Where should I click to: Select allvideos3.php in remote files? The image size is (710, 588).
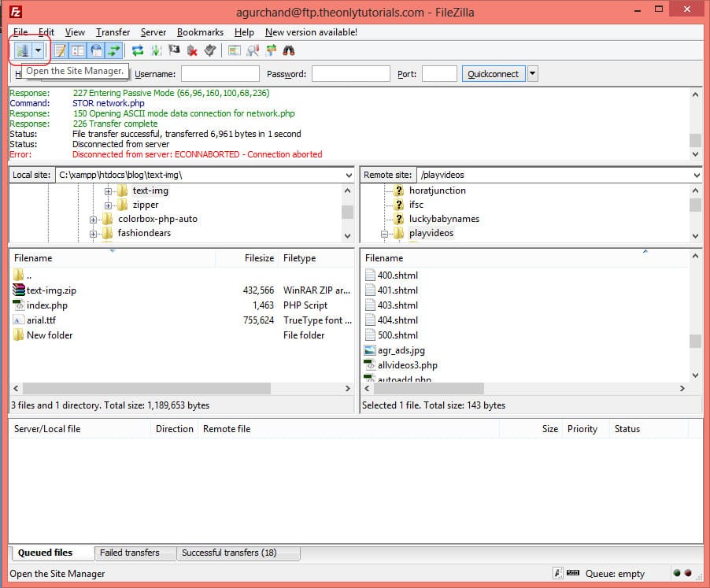[x=408, y=364]
